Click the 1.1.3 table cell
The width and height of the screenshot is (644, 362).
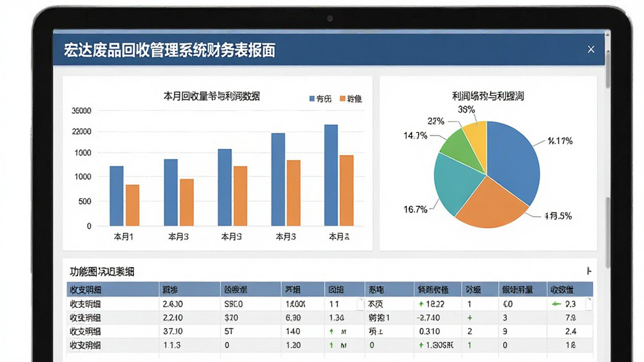click(172, 345)
